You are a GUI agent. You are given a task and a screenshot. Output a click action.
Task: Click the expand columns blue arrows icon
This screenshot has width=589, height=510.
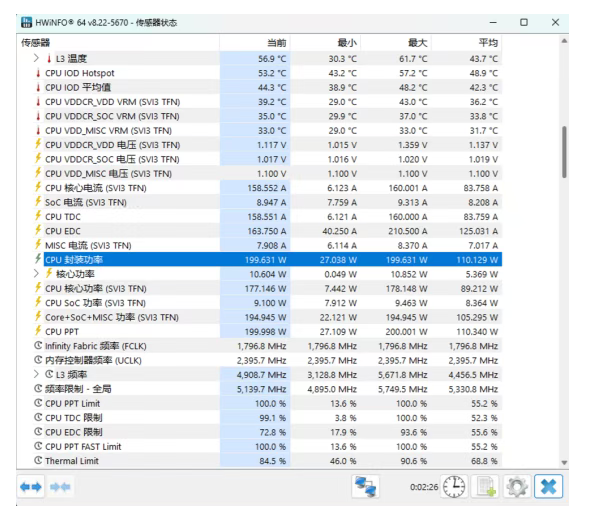tap(31, 487)
